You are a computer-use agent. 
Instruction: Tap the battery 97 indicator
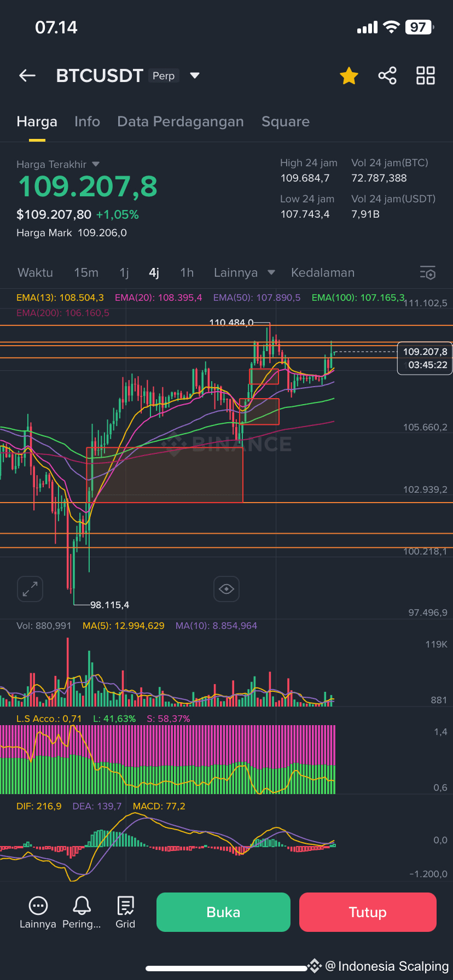click(420, 27)
